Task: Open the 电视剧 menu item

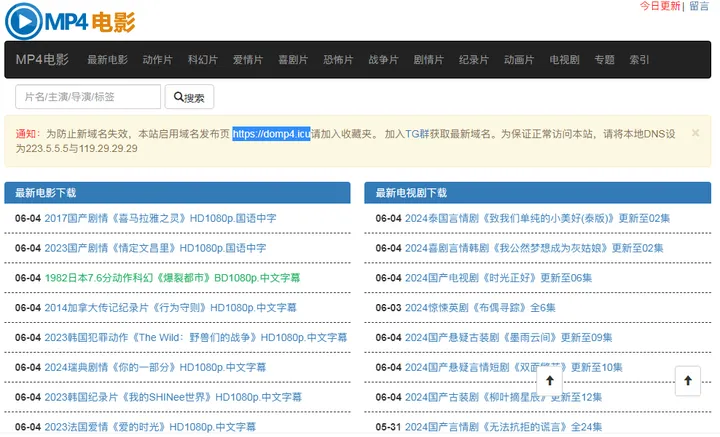Action: pyautogui.click(x=564, y=60)
